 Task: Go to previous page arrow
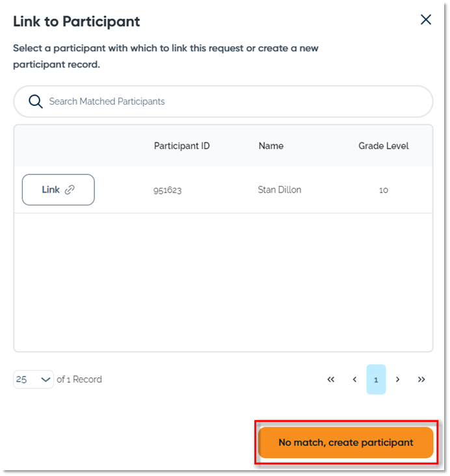(354, 380)
